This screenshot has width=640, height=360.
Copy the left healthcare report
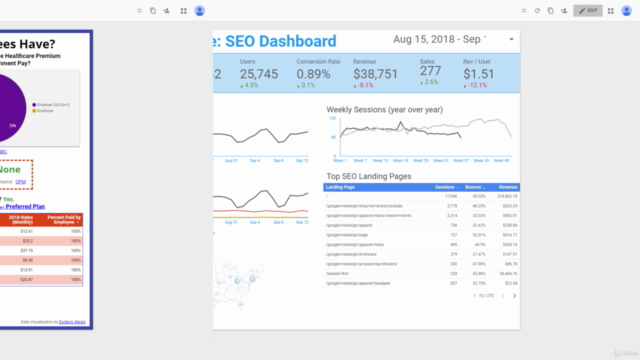(x=153, y=11)
